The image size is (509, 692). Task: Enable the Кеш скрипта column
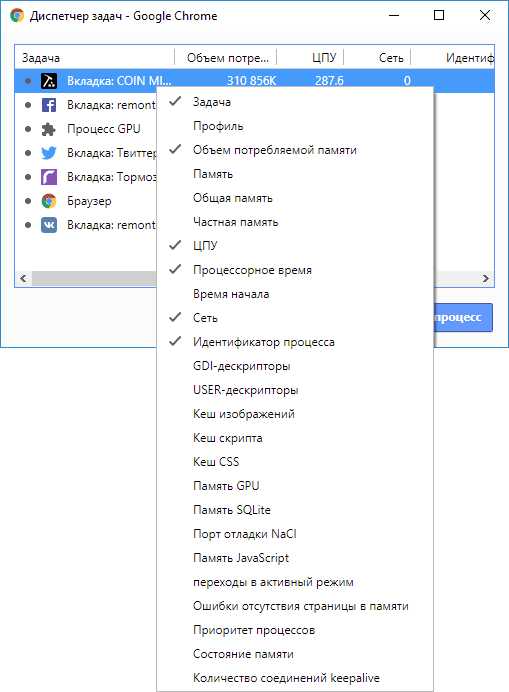(295, 438)
